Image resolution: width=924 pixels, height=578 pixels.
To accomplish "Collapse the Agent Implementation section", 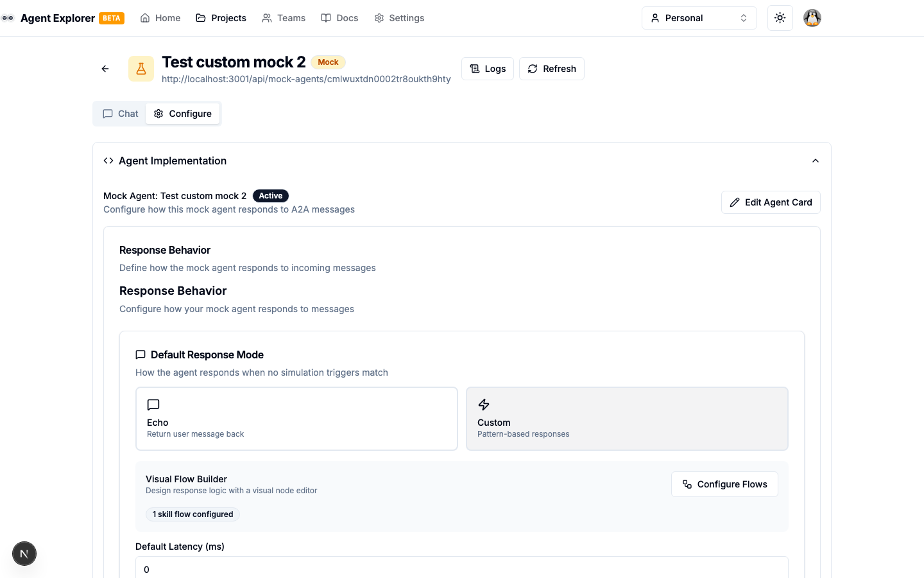I will point(816,161).
